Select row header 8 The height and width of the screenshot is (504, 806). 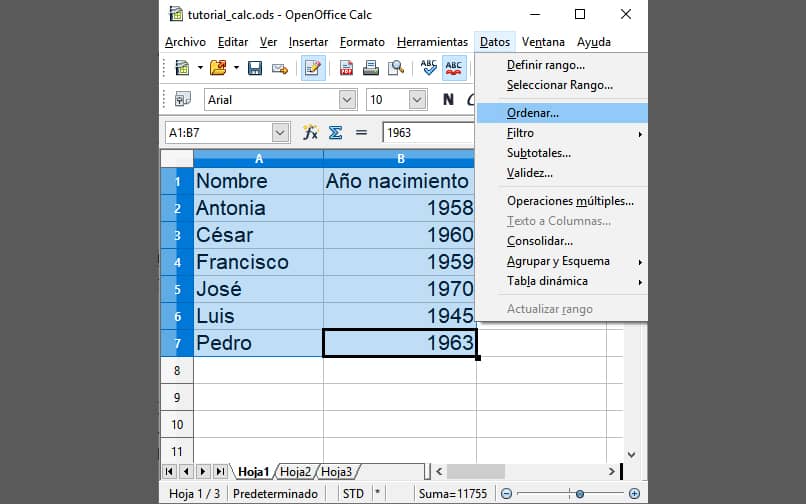click(x=177, y=370)
